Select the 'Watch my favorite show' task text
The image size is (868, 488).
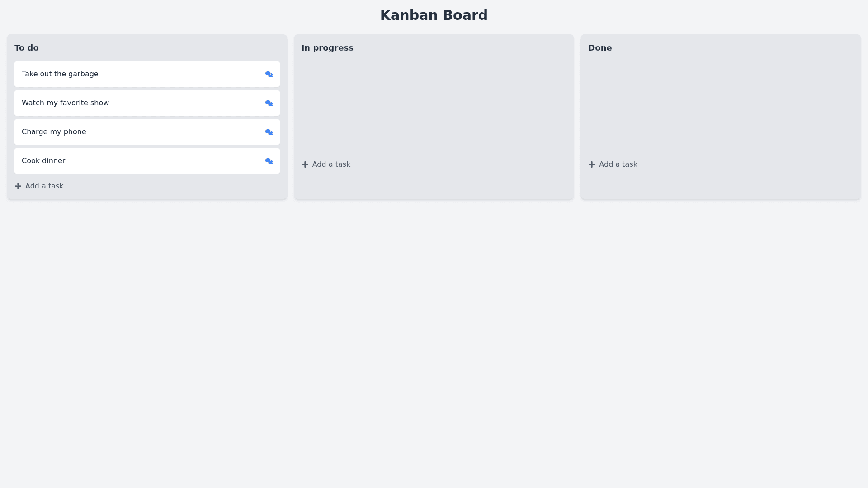click(x=65, y=103)
